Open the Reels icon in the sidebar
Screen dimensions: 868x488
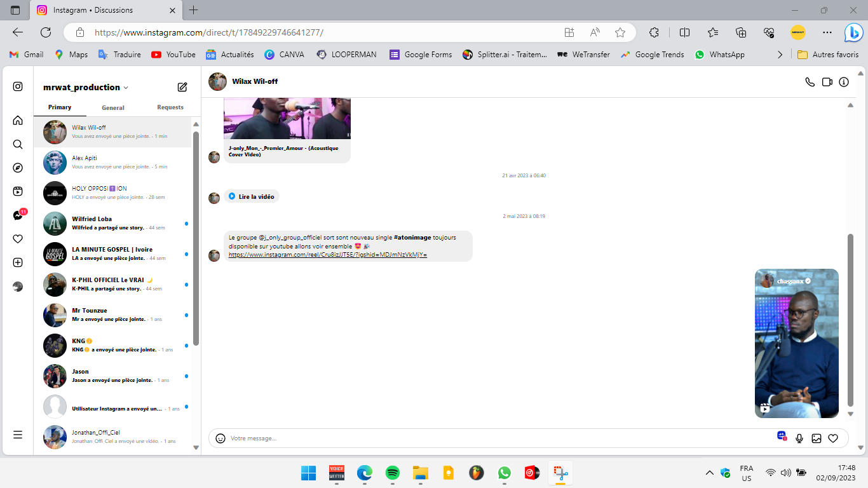tap(18, 191)
